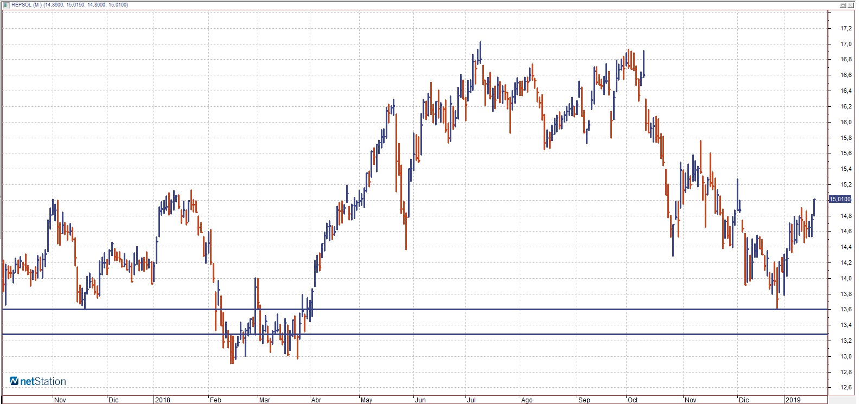Click the Ago label on time axis

click(527, 400)
